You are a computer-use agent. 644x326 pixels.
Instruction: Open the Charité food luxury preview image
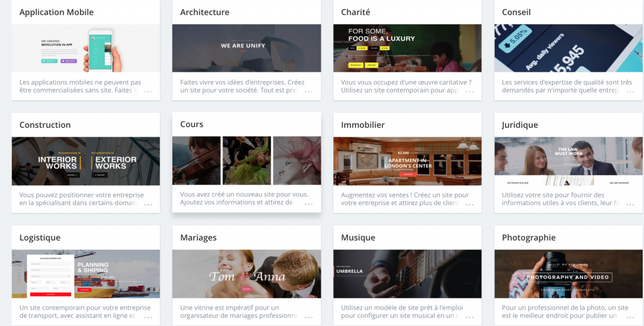point(408,48)
